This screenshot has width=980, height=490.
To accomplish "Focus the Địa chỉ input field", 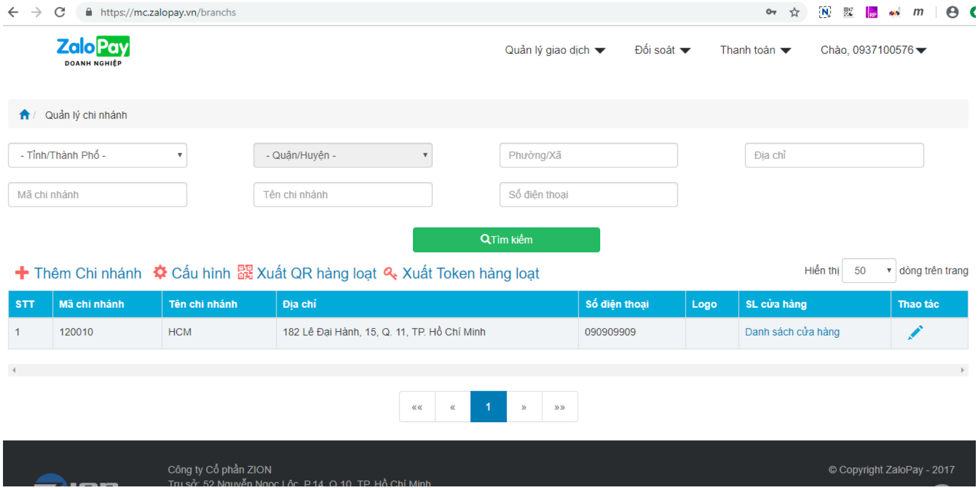I will [834, 155].
